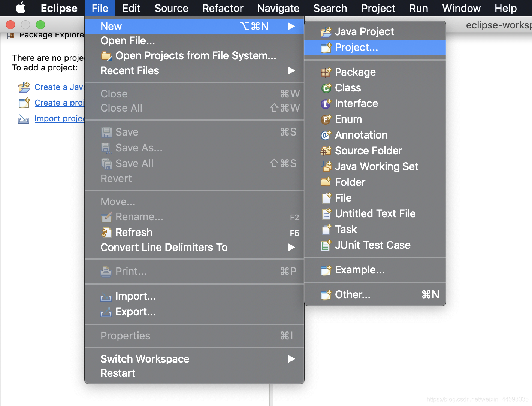Click the Eclipse application menu
532x406 pixels.
tap(59, 8)
